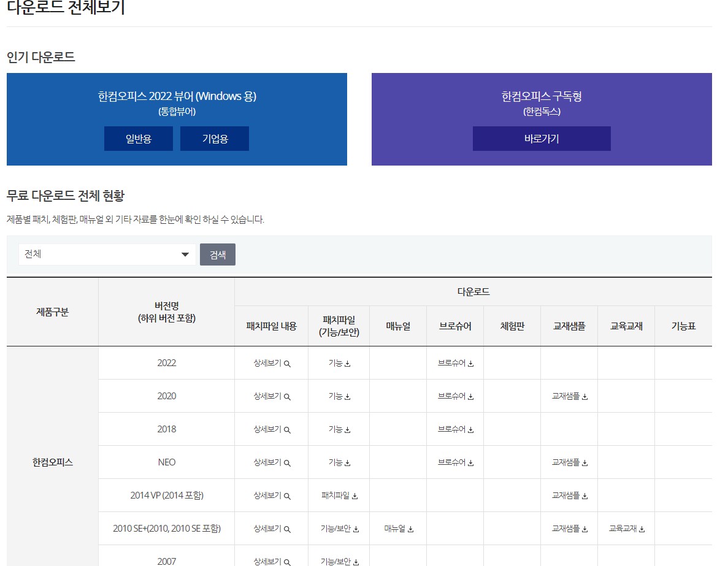Click the 다운로드 group header
The height and width of the screenshot is (566, 728).
click(x=473, y=292)
